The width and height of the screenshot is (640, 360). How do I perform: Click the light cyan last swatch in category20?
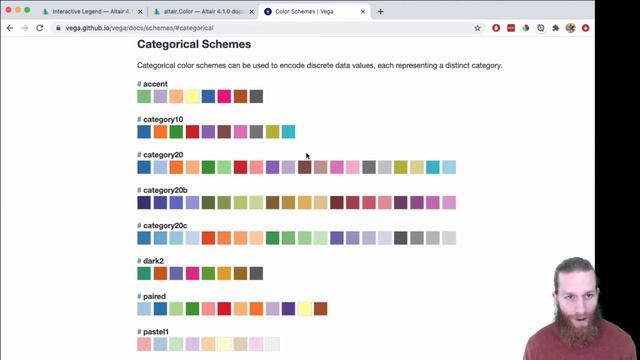coord(449,167)
